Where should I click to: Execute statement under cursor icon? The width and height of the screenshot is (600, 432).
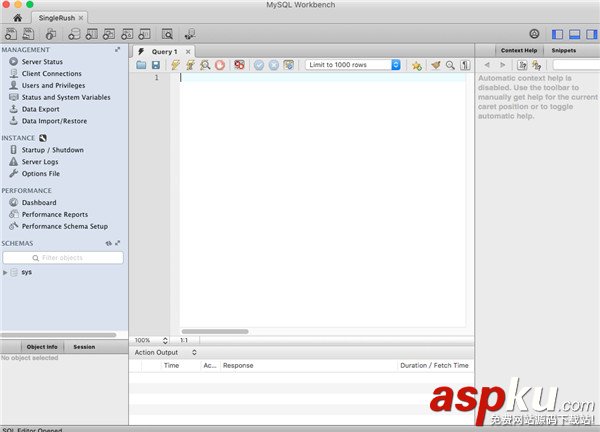tap(190, 65)
